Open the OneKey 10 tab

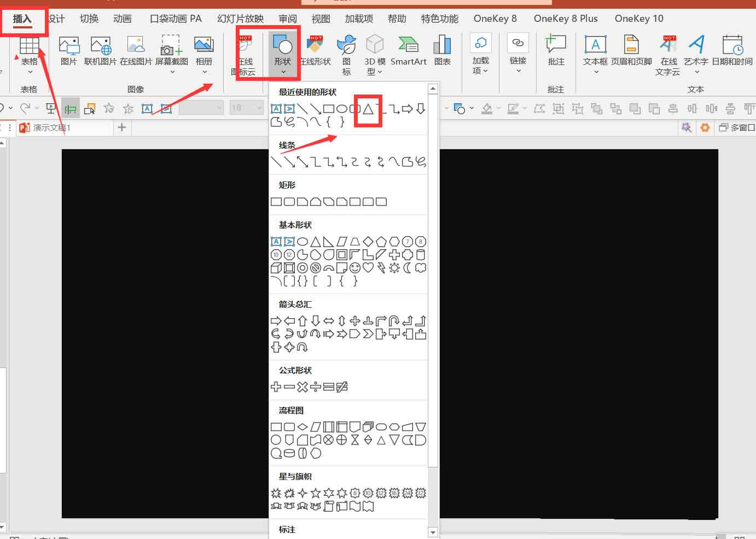tap(639, 19)
